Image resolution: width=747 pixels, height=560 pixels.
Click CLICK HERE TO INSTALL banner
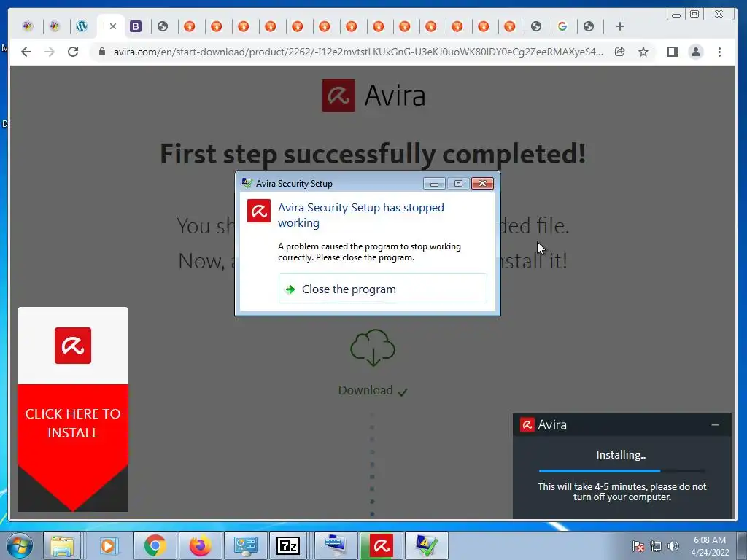point(73,423)
